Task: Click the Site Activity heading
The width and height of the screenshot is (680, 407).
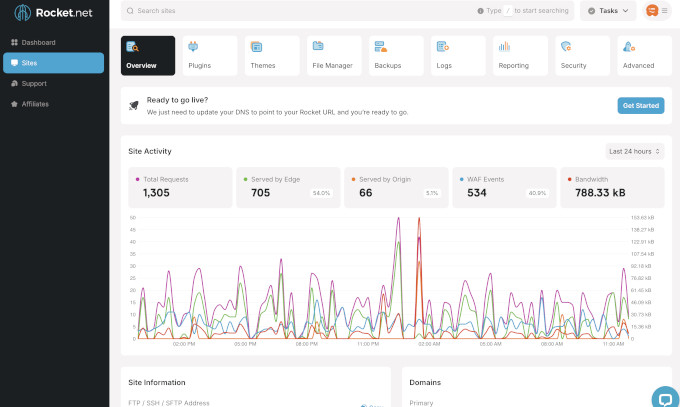Action: [x=150, y=151]
